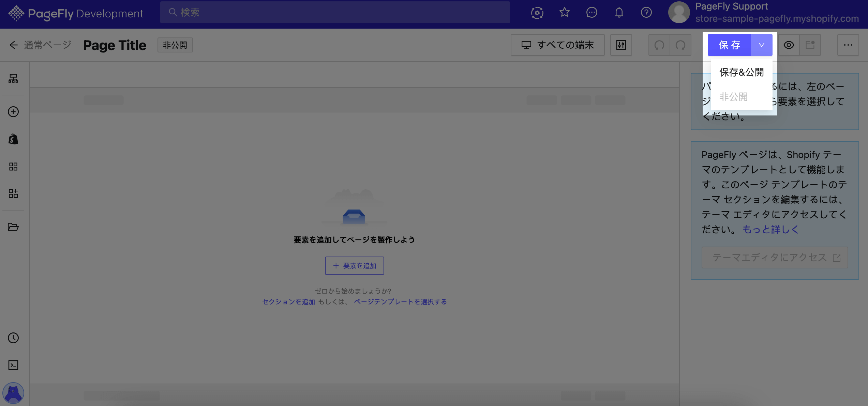Open the chat bubble icon in header

(592, 13)
